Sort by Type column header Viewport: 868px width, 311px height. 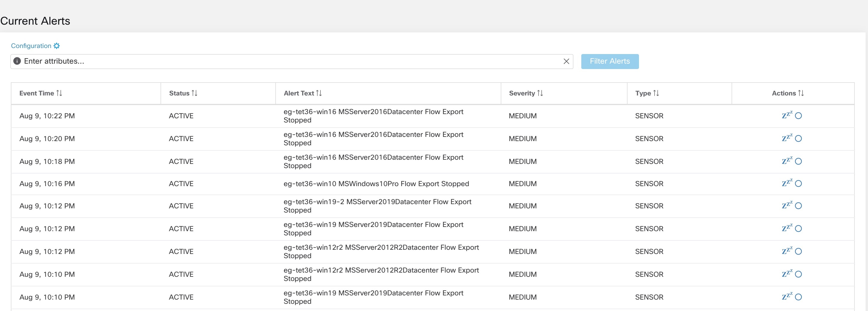[656, 93]
